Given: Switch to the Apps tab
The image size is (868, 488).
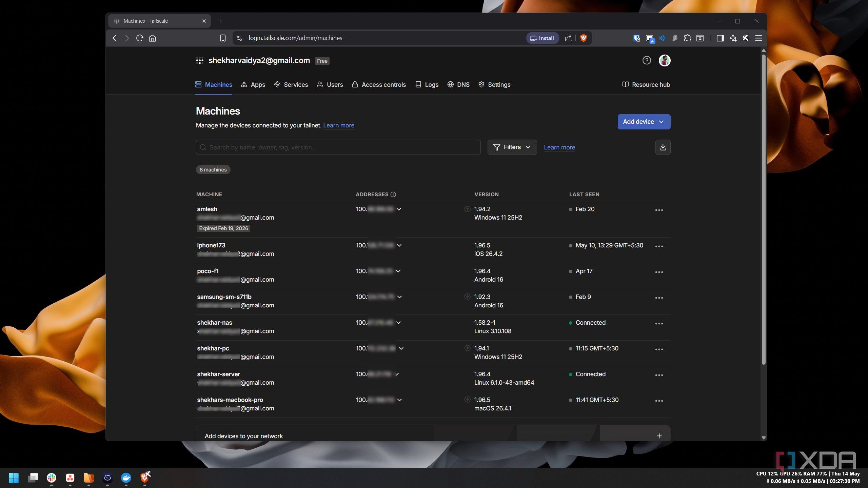Looking at the screenshot, I should click(253, 85).
